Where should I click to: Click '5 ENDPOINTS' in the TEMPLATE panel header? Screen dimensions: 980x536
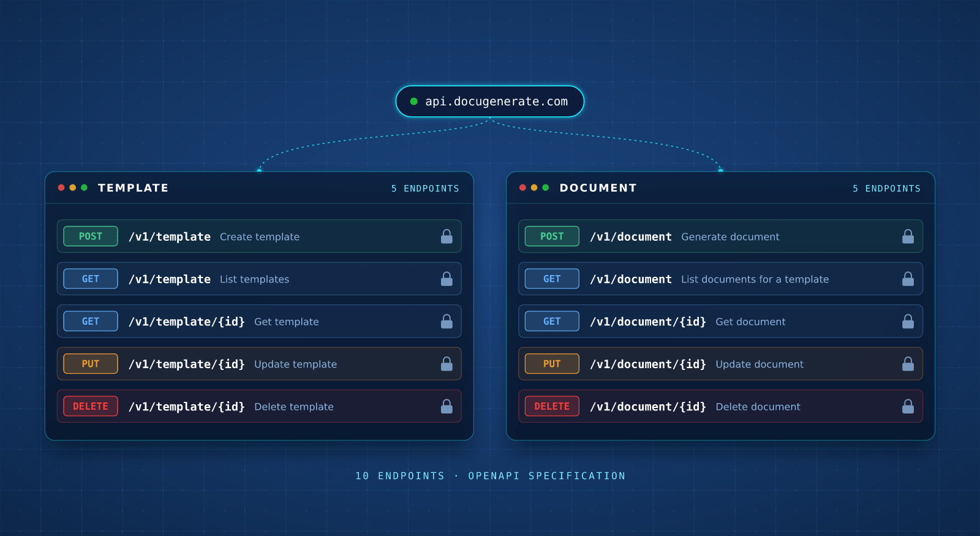coord(426,189)
